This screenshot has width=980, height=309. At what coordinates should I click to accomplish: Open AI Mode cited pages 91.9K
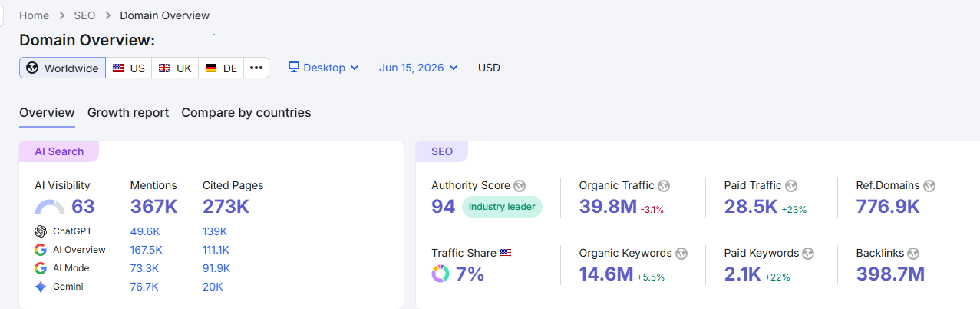pos(216,268)
